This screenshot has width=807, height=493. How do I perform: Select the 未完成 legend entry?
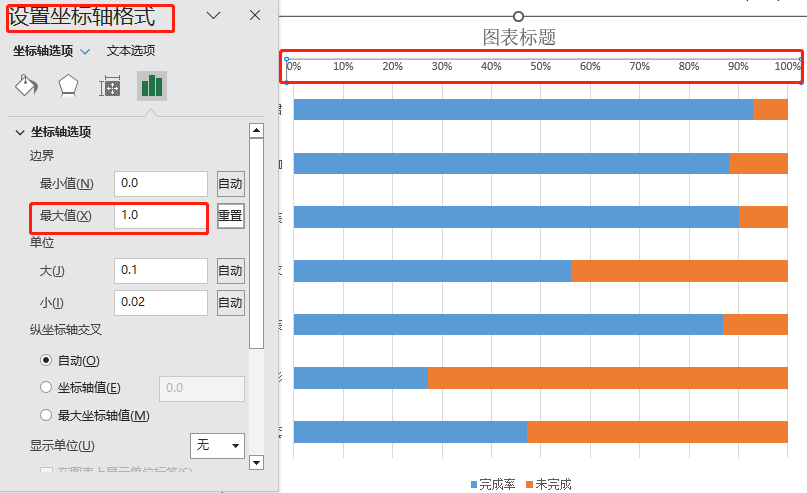click(x=549, y=484)
